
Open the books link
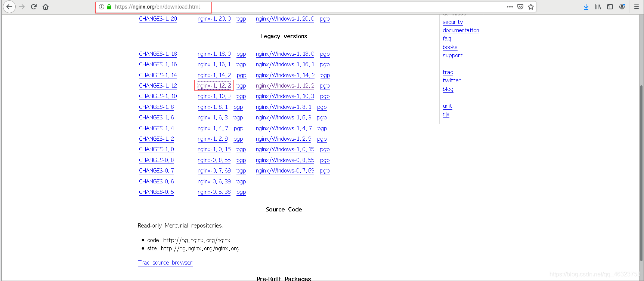tap(450, 47)
